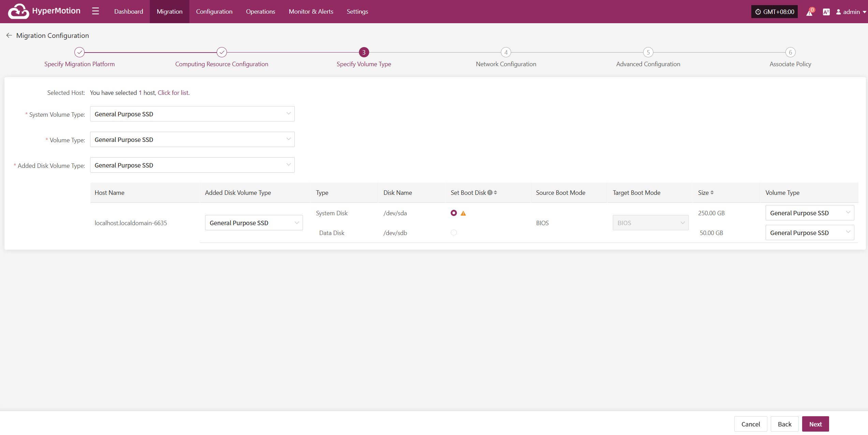Click the Source Boot Mode BIOS value
The height and width of the screenshot is (435, 868).
pos(542,223)
